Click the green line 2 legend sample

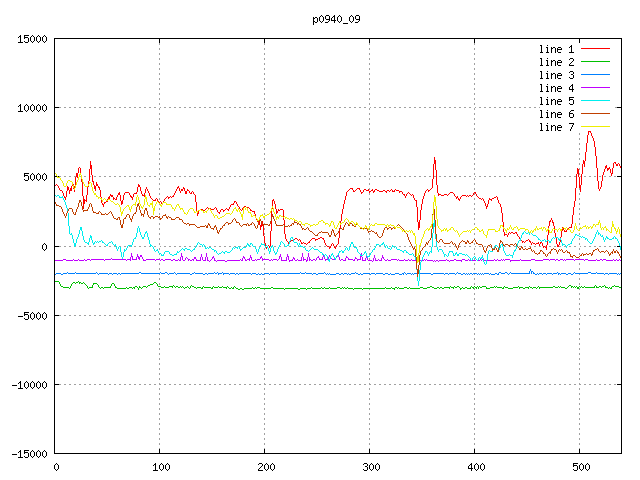click(x=596, y=62)
